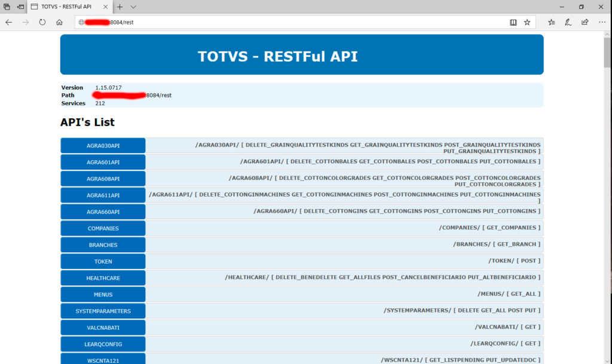Open the AGRA601API service button
The height and width of the screenshot is (364, 612).
tap(103, 162)
